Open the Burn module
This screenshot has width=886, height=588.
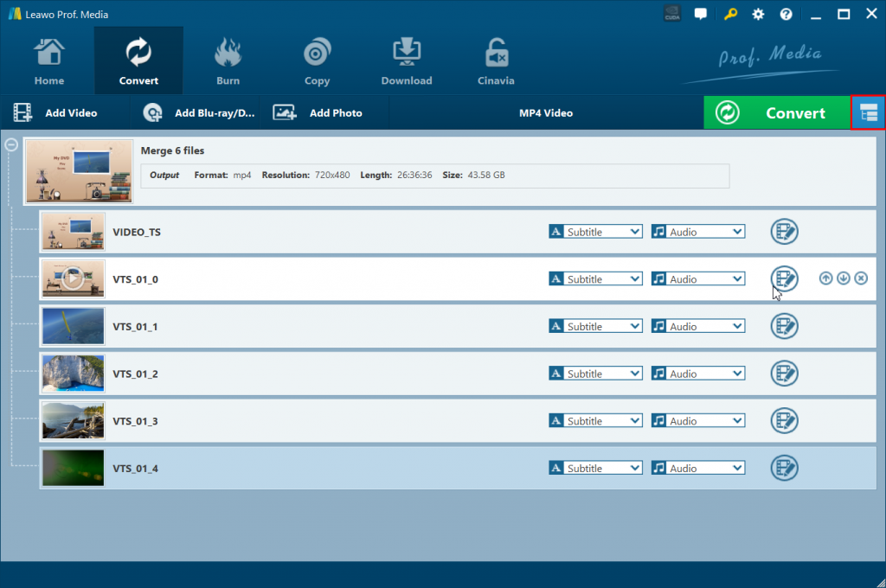point(228,61)
